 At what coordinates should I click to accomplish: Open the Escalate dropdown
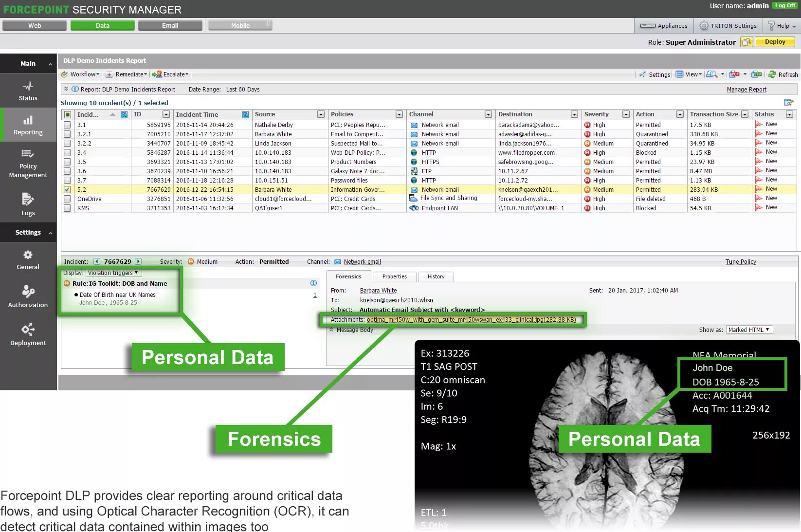click(x=170, y=74)
